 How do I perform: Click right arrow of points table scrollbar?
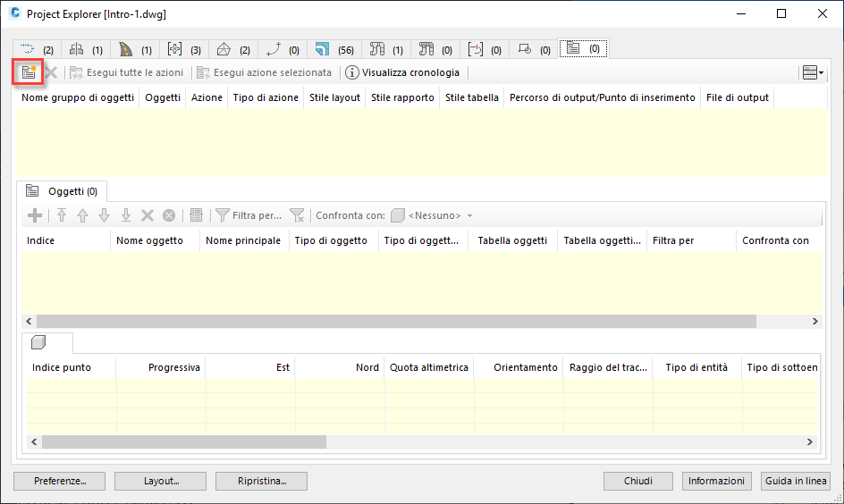[x=809, y=441]
